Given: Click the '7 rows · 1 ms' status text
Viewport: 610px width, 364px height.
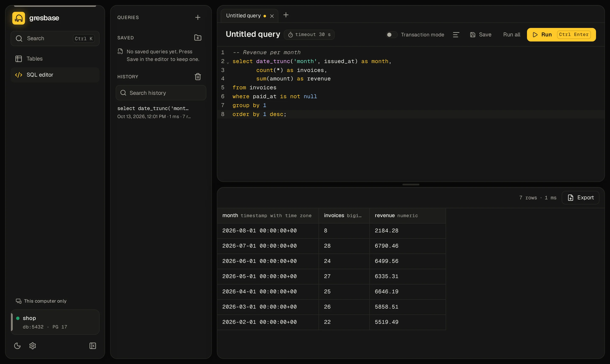Looking at the screenshot, I should 538,198.
